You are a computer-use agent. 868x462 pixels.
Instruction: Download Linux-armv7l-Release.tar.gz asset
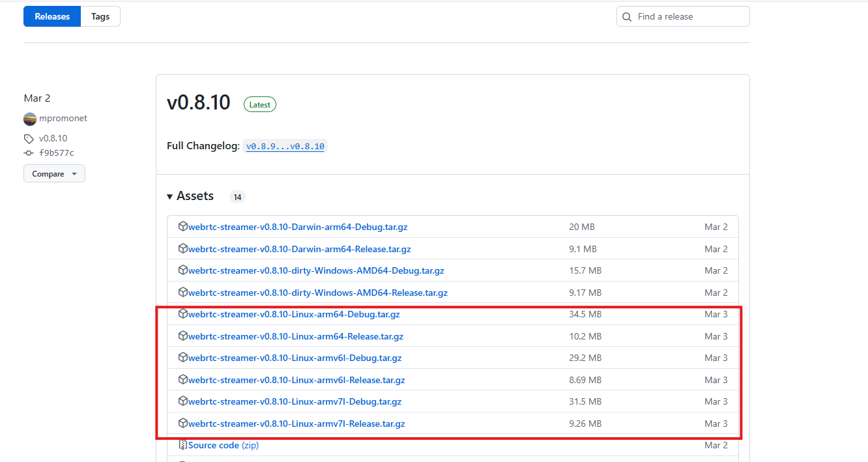click(297, 424)
